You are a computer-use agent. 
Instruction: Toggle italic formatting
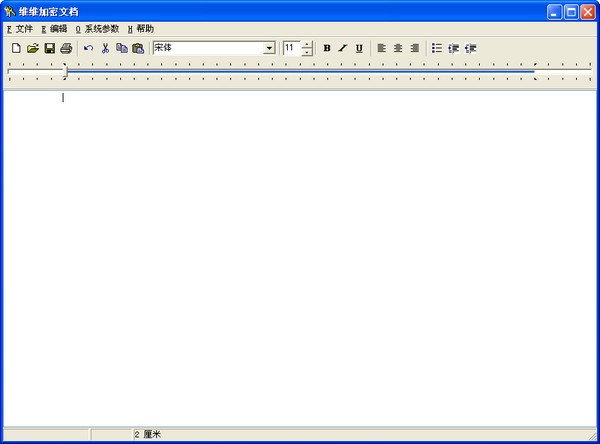[x=343, y=48]
